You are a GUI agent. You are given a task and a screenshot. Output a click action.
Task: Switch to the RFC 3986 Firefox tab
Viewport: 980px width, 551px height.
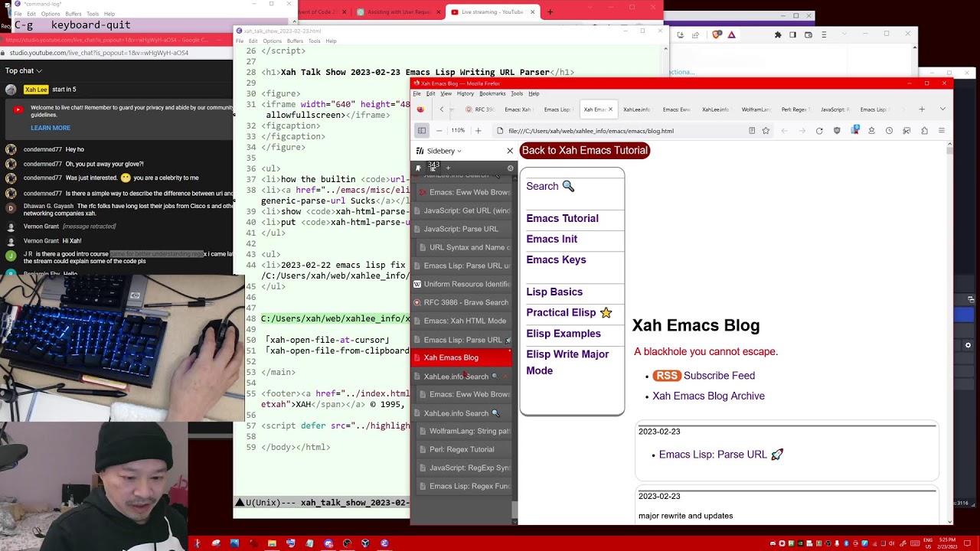(x=480, y=109)
